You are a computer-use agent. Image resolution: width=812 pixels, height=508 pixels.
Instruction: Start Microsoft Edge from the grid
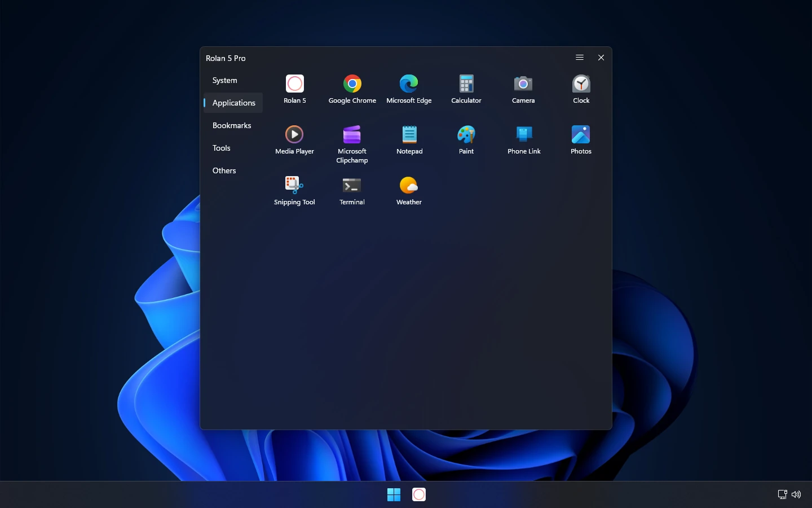[409, 84]
